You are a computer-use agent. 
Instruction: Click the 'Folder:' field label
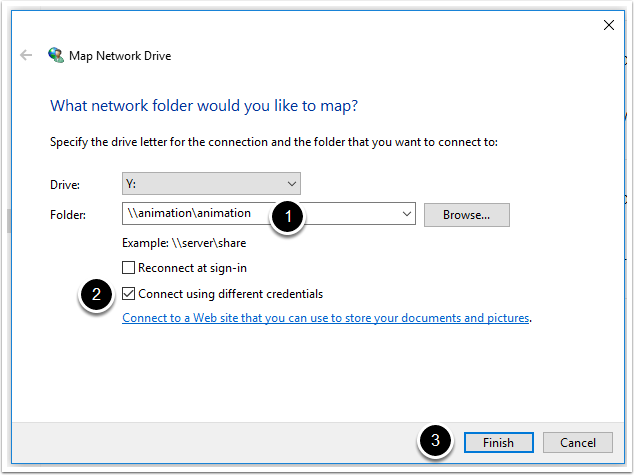point(67,214)
